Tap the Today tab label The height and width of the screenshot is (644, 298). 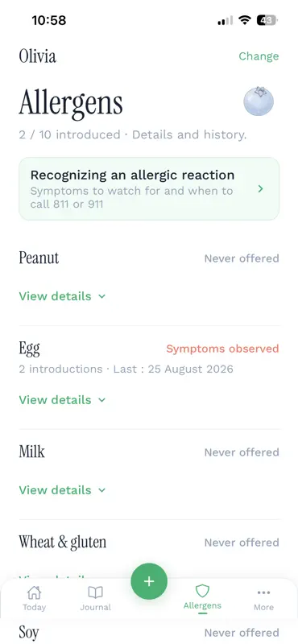click(x=34, y=607)
